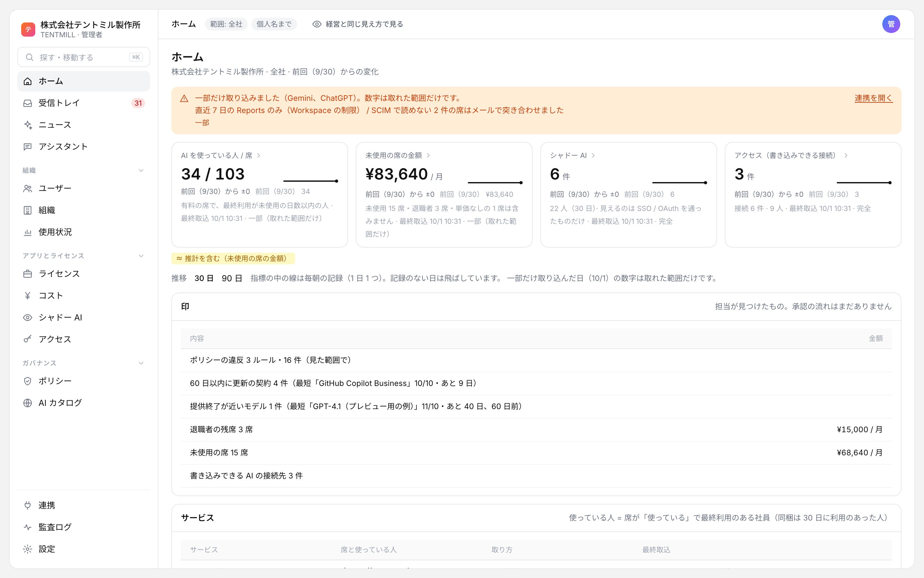Open 組織 building icon in the sidebar

tap(28, 210)
